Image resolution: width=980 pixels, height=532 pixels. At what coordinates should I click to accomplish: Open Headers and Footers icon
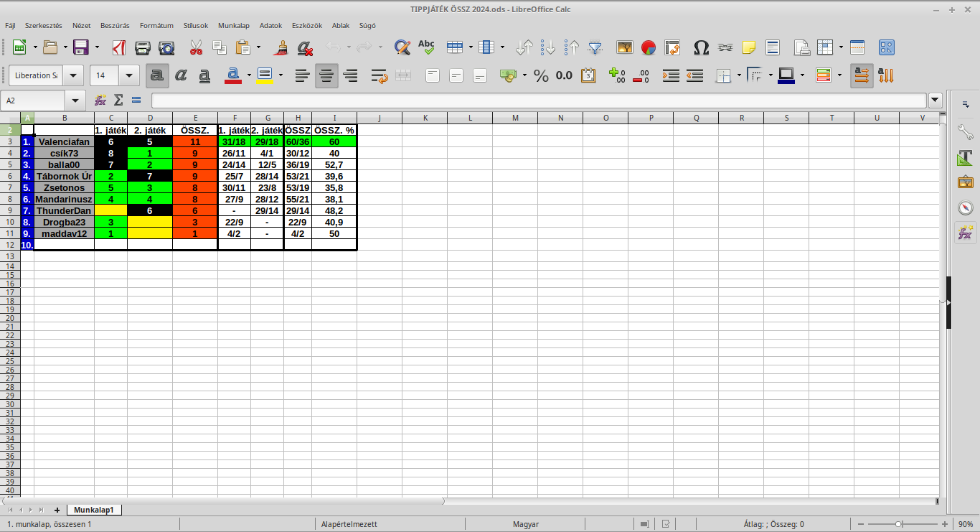773,47
